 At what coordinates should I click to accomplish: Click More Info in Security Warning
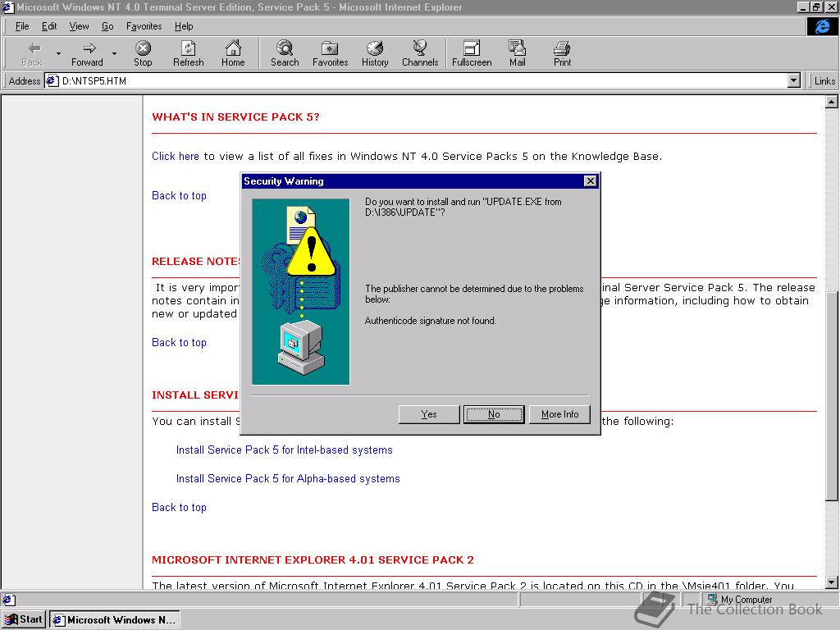coord(559,414)
